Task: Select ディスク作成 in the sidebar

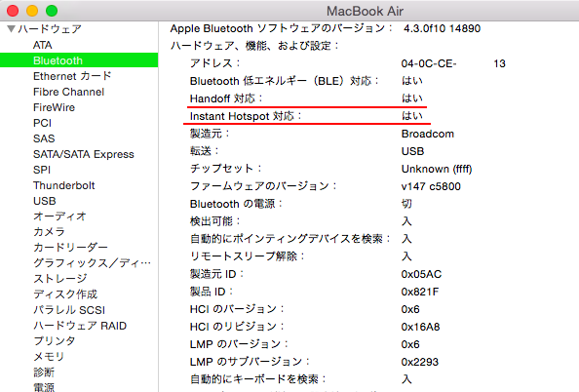Action: (65, 294)
